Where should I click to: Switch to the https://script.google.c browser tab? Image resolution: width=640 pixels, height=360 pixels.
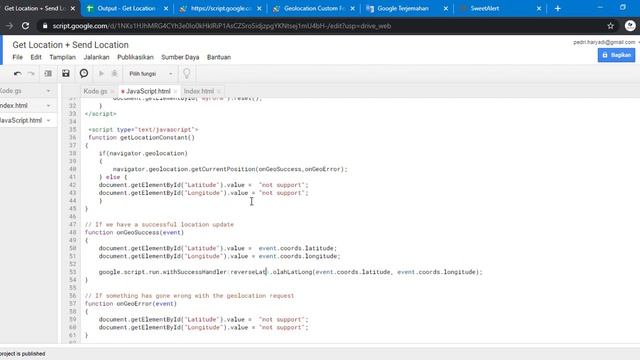click(x=221, y=8)
